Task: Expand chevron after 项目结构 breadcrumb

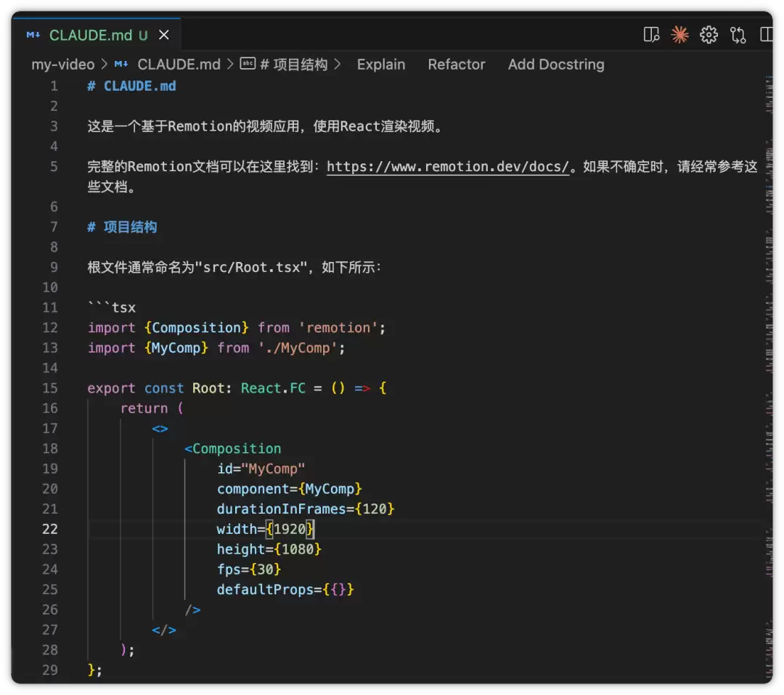Action: [338, 65]
